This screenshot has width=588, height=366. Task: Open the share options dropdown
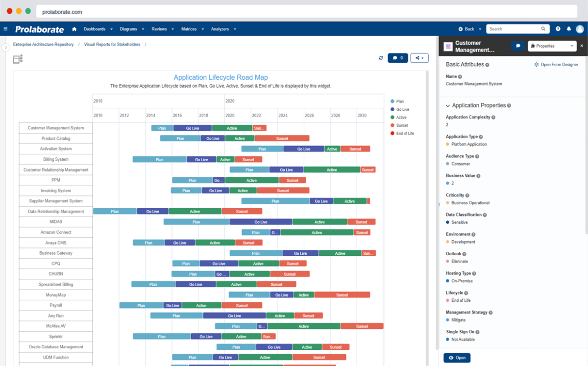point(419,58)
